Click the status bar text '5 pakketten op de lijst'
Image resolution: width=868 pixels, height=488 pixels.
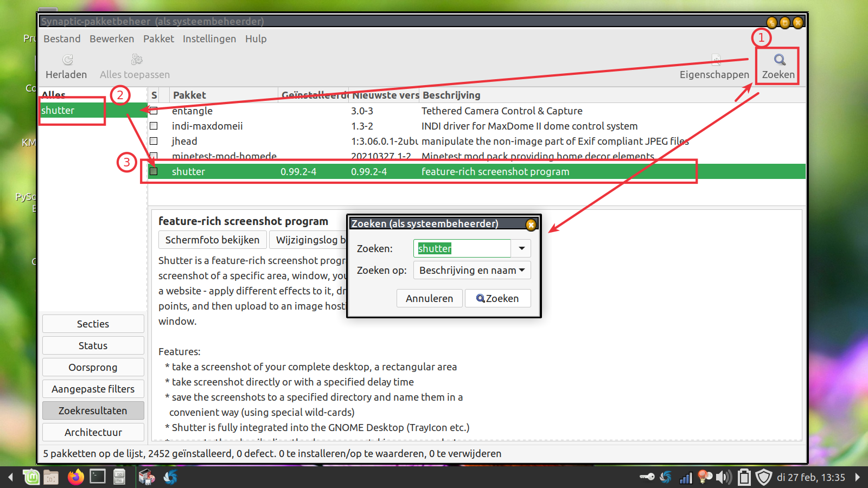93,453
